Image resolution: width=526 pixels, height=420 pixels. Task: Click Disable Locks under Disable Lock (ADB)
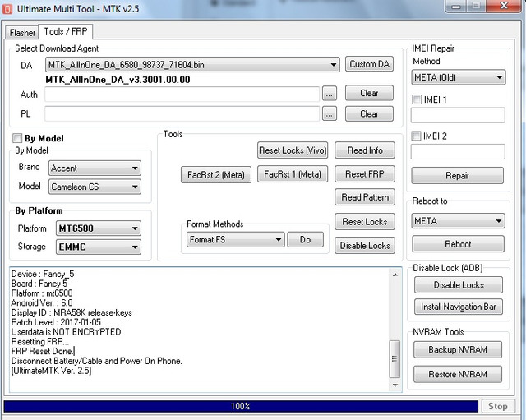(x=459, y=285)
